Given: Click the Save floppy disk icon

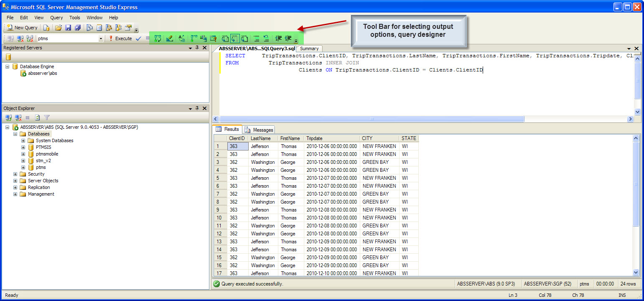Looking at the screenshot, I should pyautogui.click(x=68, y=28).
